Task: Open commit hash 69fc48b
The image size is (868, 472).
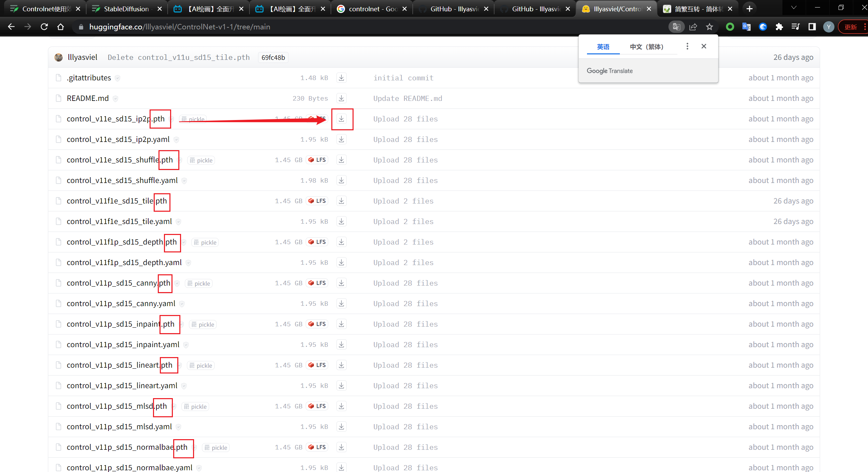Action: [273, 57]
